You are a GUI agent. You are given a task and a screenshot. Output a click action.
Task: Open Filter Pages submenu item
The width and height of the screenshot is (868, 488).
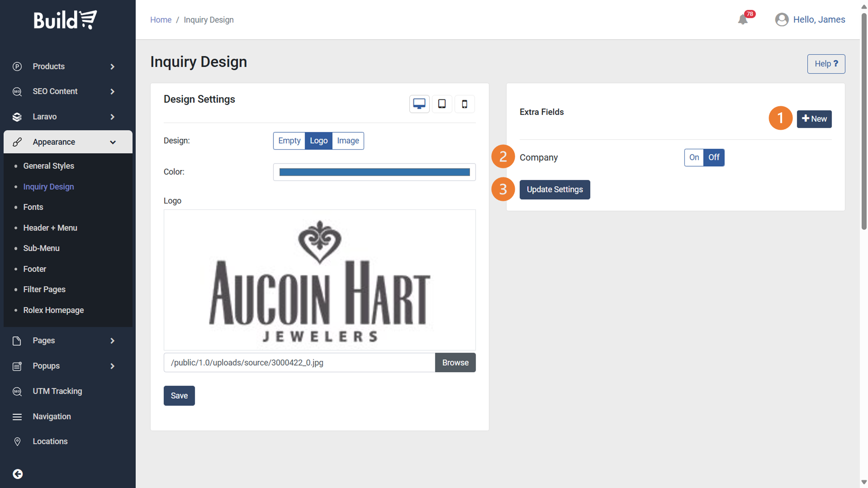[44, 289]
